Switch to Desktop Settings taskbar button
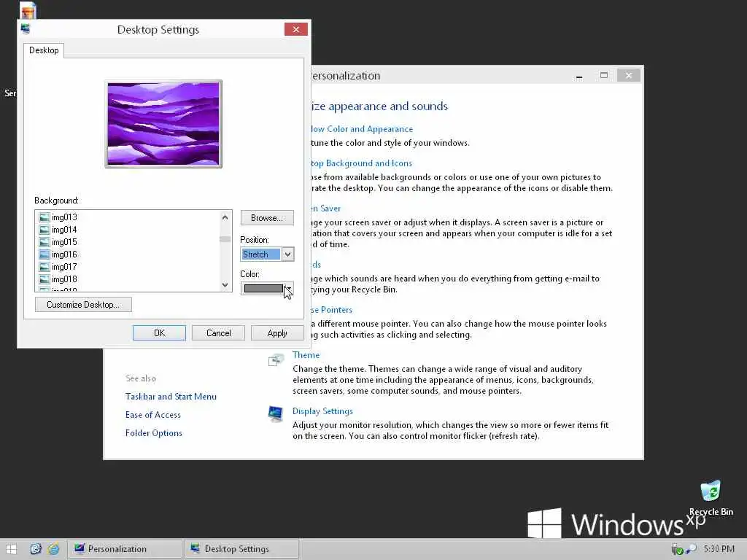The width and height of the screenshot is (747, 560). [x=241, y=549]
